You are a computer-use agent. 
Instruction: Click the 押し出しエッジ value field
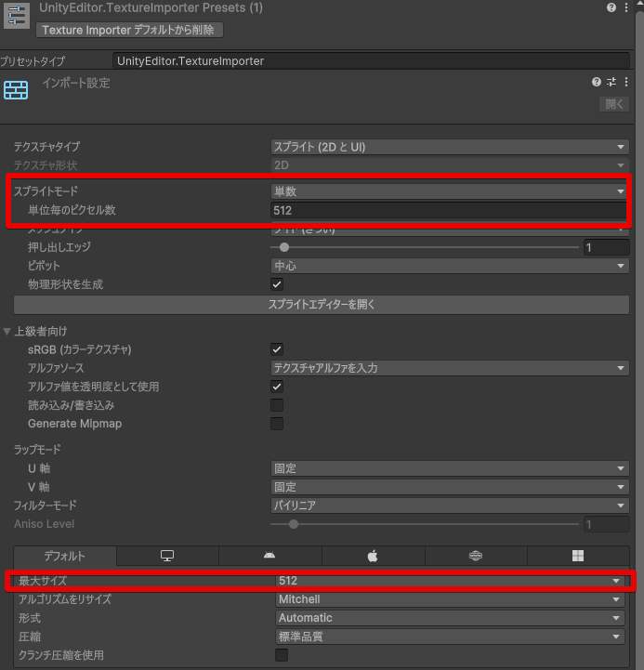tap(607, 247)
